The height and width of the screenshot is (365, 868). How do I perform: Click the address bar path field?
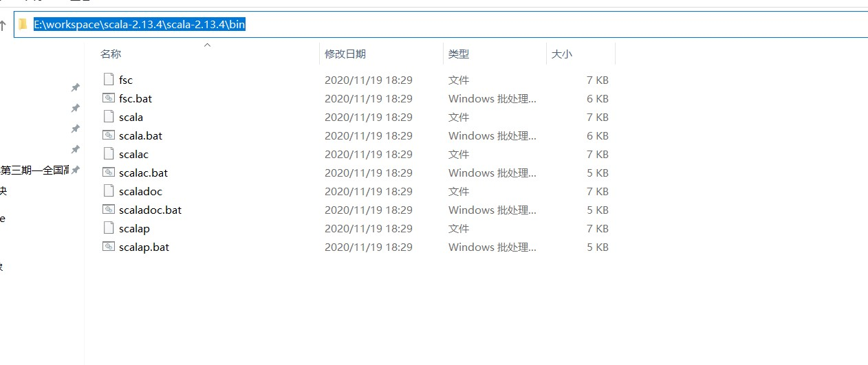(x=441, y=25)
